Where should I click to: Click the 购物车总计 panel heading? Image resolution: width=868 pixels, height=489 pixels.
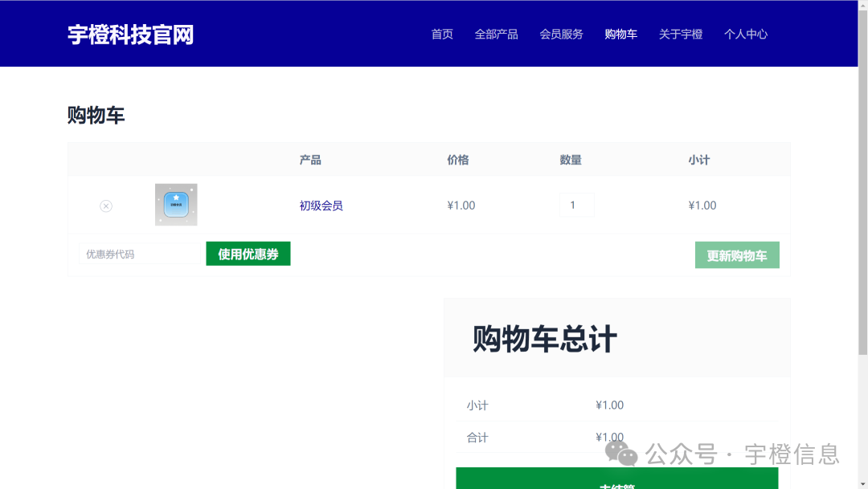tap(543, 338)
